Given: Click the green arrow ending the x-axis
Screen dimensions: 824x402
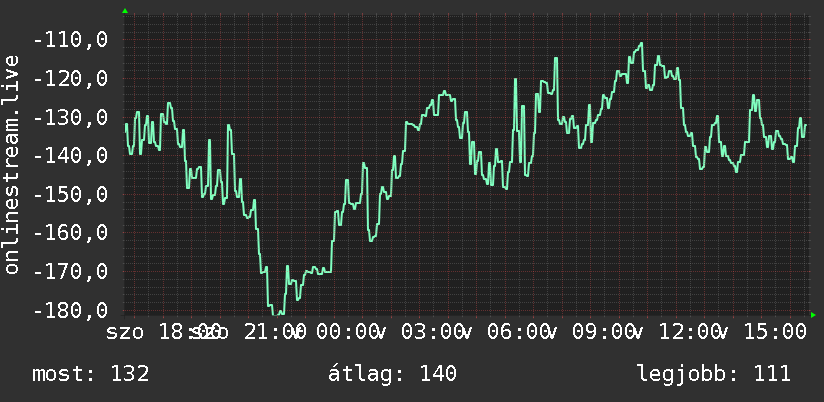Looking at the screenshot, I should coord(813,315).
